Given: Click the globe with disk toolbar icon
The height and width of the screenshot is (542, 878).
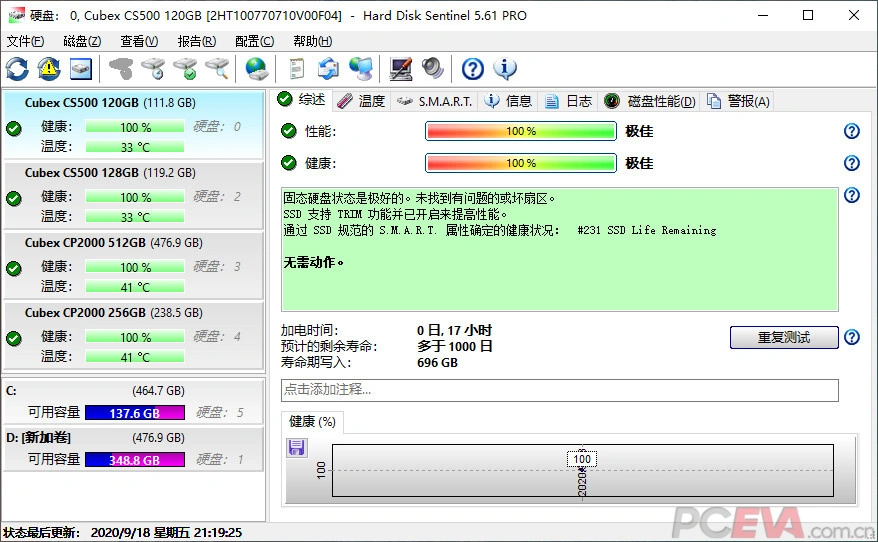Looking at the screenshot, I should point(256,68).
